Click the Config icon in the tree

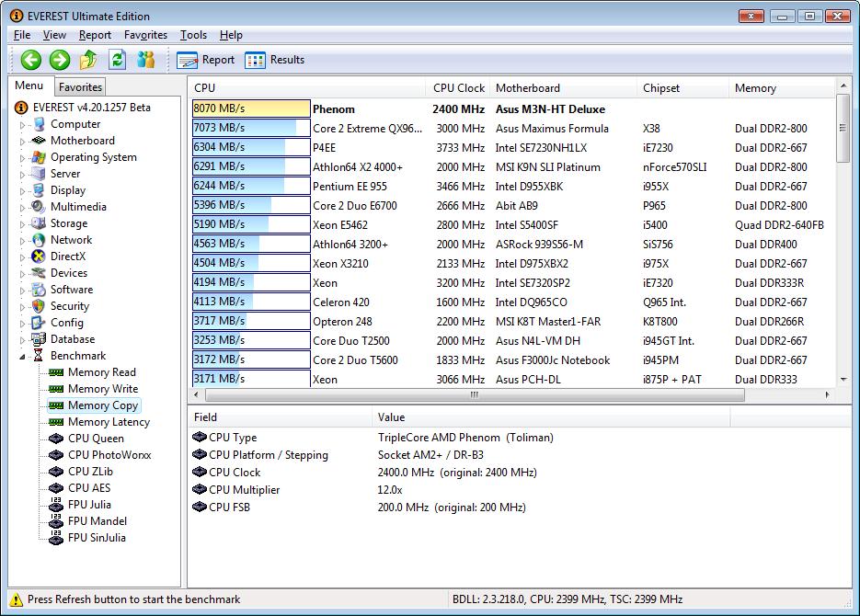[x=39, y=323]
